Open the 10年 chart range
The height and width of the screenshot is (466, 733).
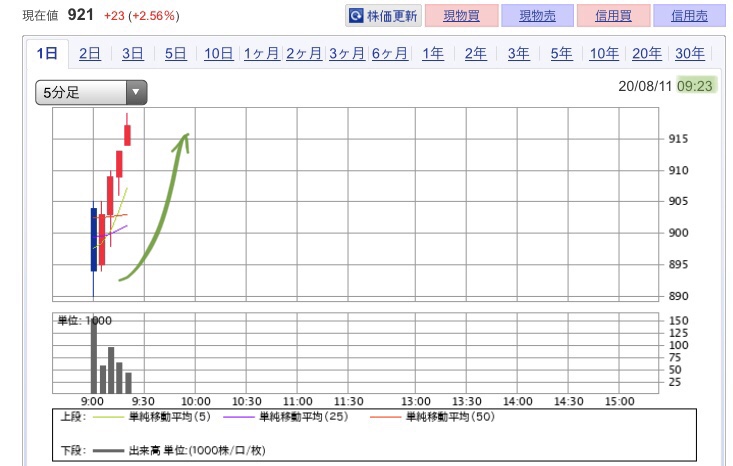[604, 53]
